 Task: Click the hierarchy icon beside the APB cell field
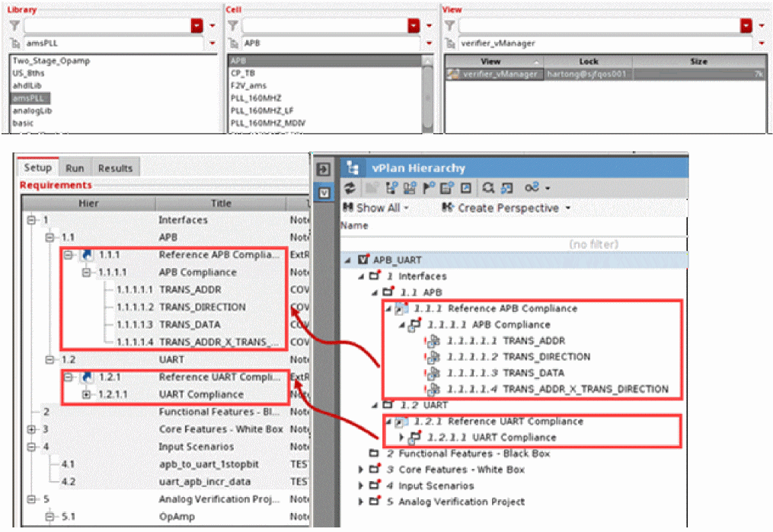[x=233, y=44]
